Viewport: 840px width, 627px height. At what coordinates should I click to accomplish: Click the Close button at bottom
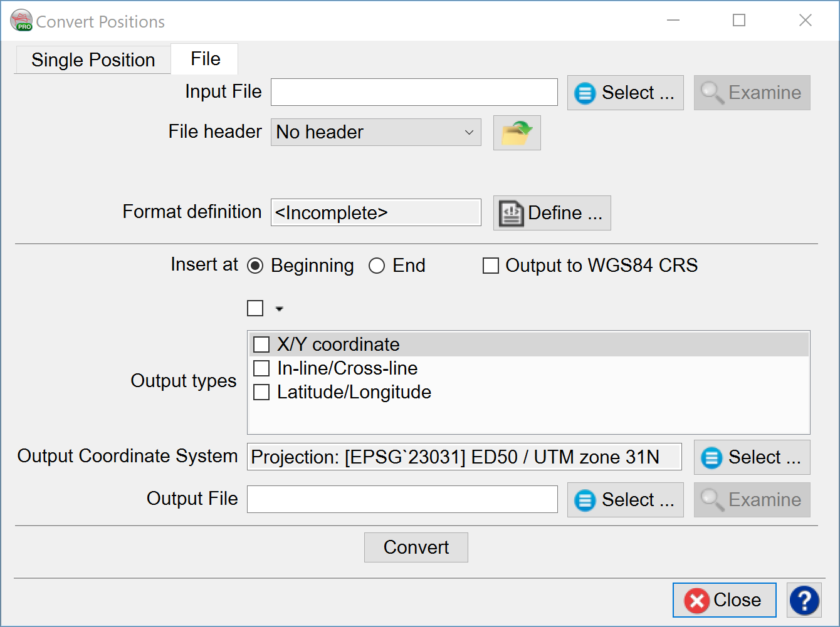click(724, 600)
